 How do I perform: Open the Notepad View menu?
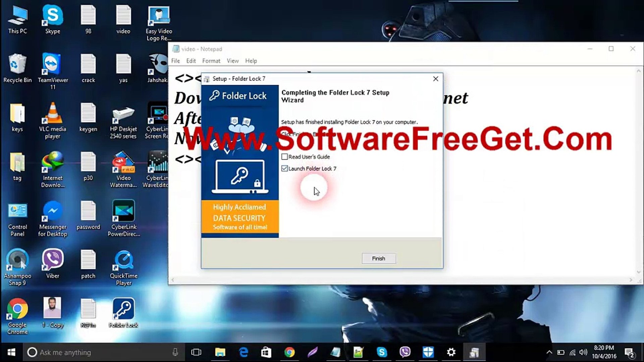[232, 61]
